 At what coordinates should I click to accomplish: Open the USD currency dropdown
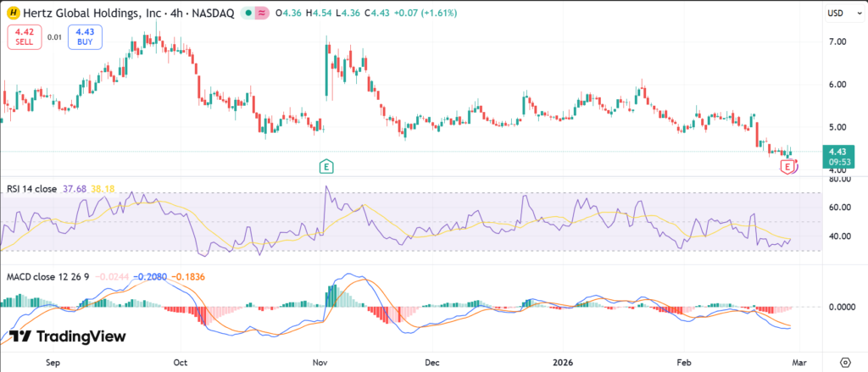pyautogui.click(x=835, y=14)
